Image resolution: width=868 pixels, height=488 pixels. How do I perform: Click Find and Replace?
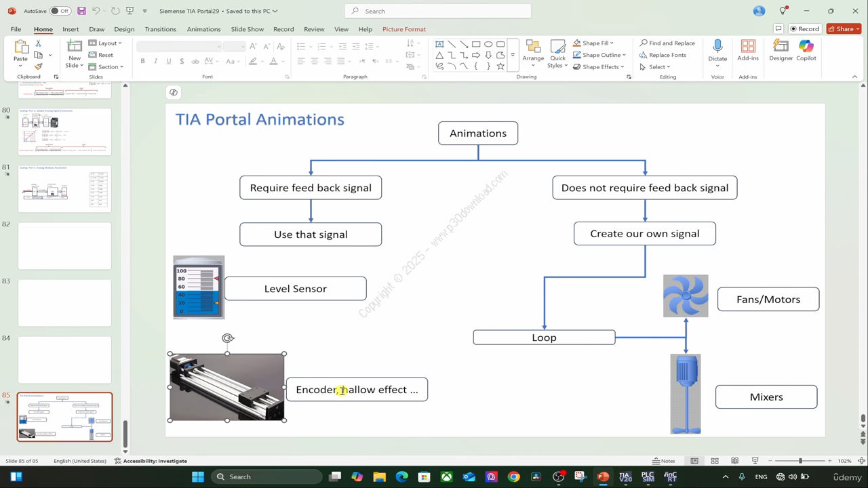[667, 43]
